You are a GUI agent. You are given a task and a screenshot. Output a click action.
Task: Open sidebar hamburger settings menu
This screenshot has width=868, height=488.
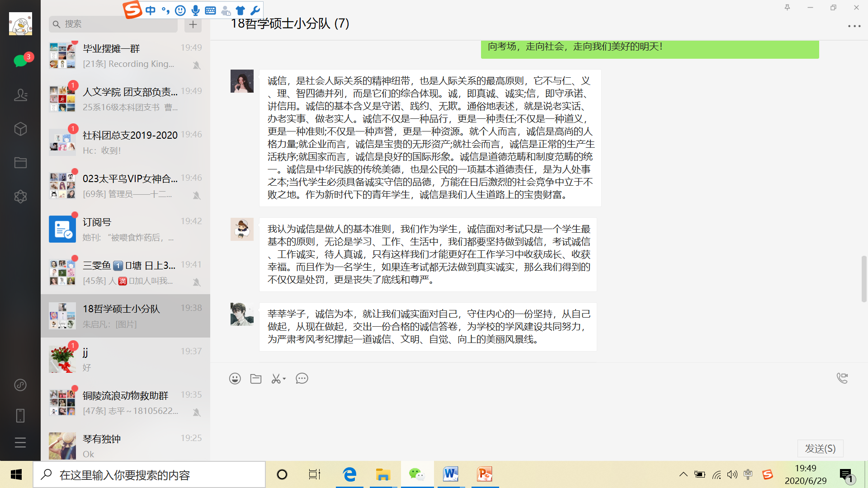20,442
